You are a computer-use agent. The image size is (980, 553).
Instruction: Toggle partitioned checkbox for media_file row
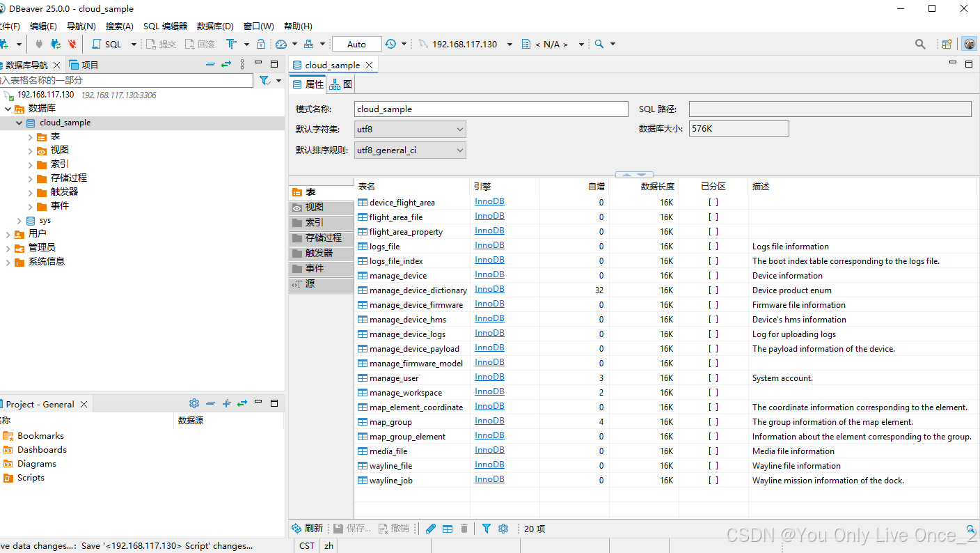(713, 451)
